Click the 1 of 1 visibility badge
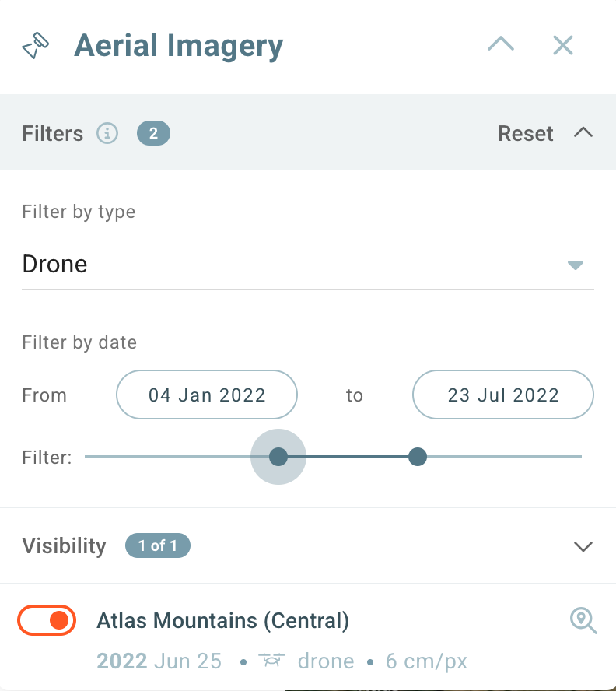Image resolution: width=616 pixels, height=691 pixels. 158,545
